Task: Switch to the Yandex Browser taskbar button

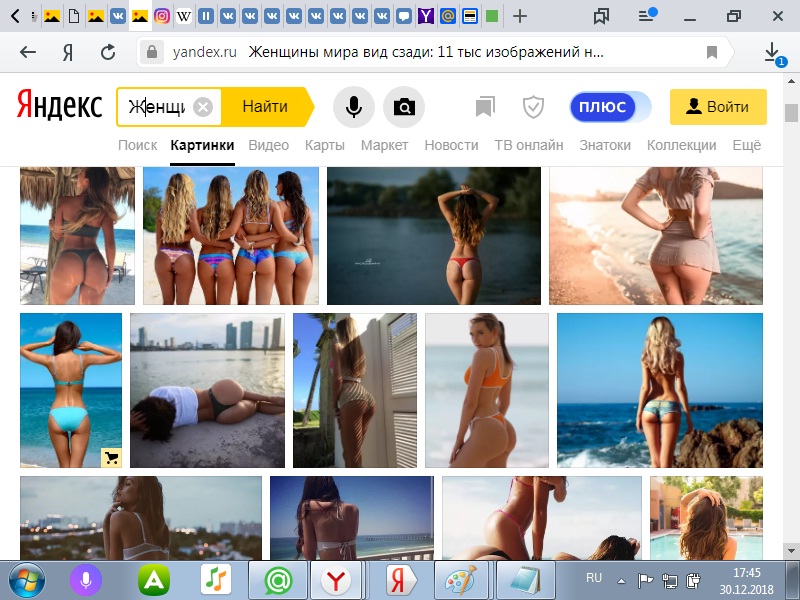Action: (335, 581)
